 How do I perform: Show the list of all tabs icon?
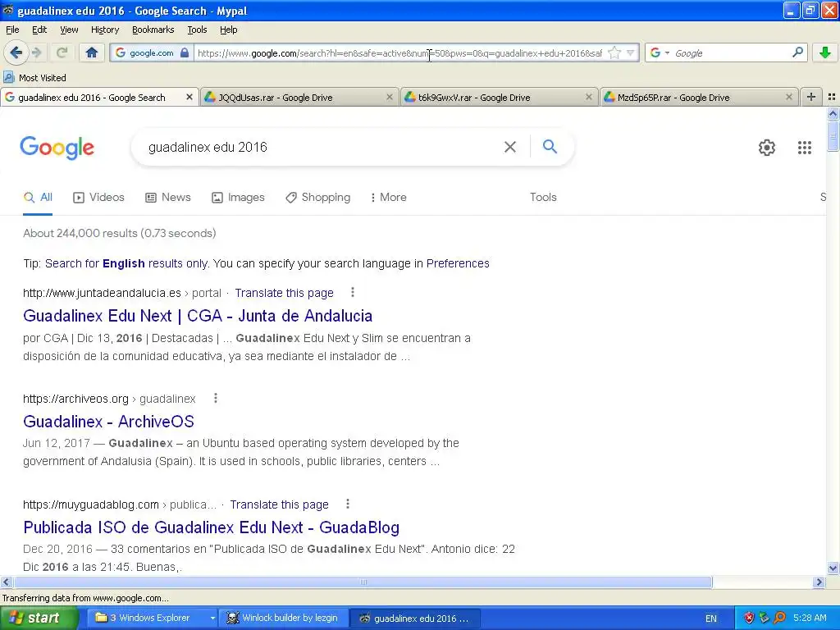coord(832,97)
